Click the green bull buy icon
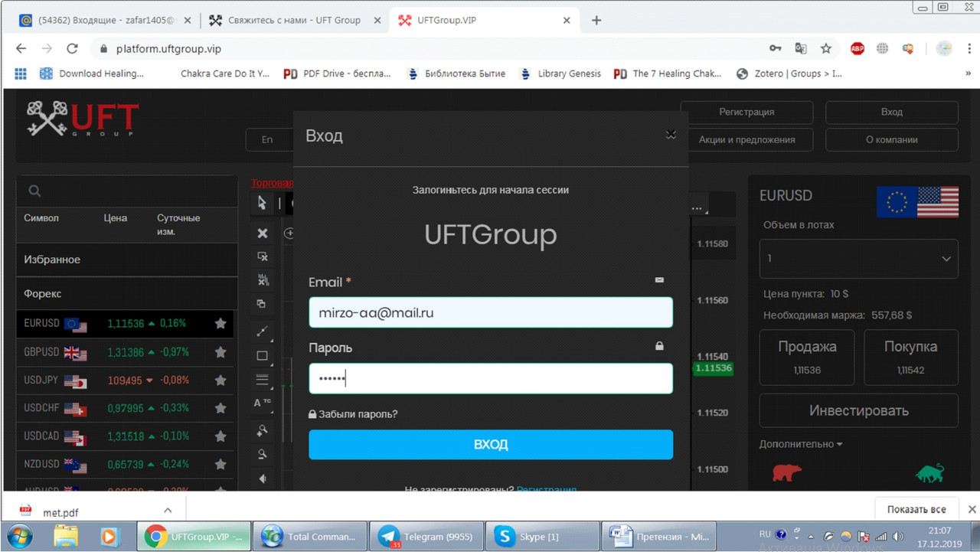980x552 pixels. pyautogui.click(x=930, y=472)
